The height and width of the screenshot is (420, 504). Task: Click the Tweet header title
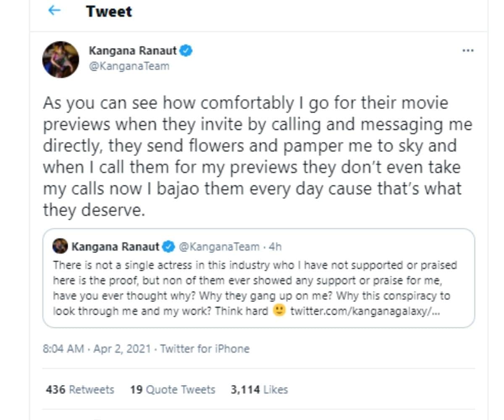coord(109,11)
